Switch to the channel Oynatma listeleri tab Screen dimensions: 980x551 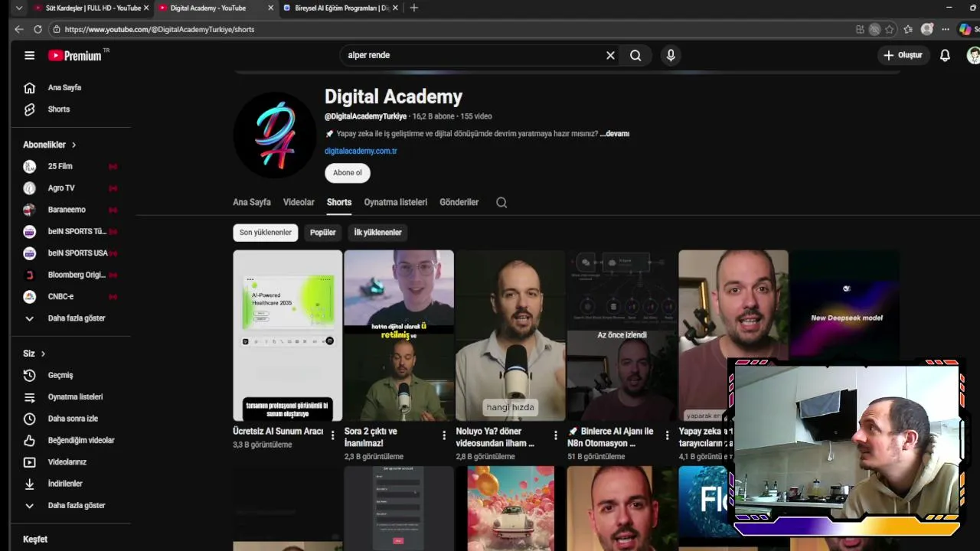(396, 202)
